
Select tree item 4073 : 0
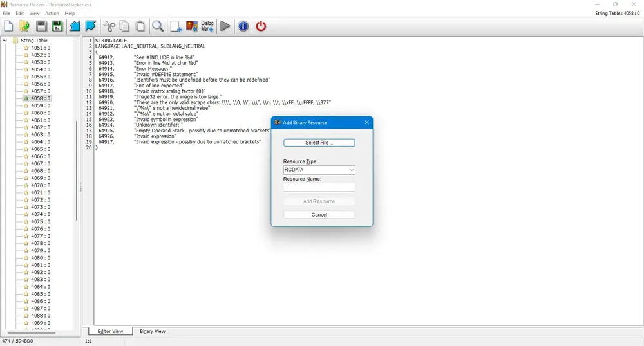tap(41, 207)
